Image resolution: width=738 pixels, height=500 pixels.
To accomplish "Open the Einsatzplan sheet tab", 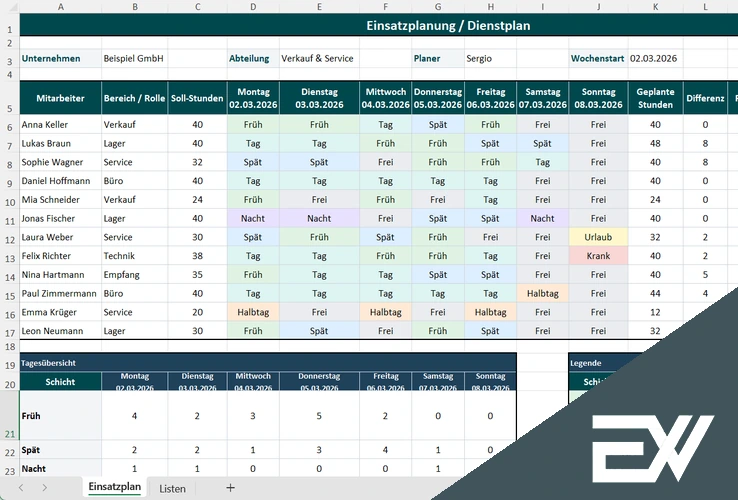I will [x=114, y=487].
